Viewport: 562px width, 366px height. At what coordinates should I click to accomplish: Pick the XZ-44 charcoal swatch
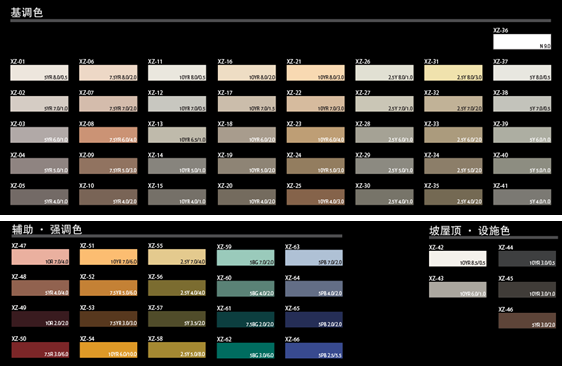pyautogui.click(x=527, y=259)
